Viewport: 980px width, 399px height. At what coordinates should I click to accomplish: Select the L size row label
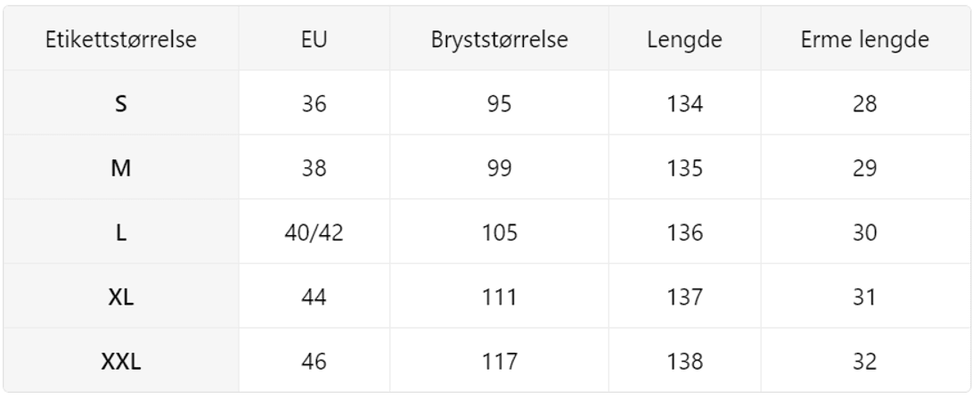pos(121,232)
